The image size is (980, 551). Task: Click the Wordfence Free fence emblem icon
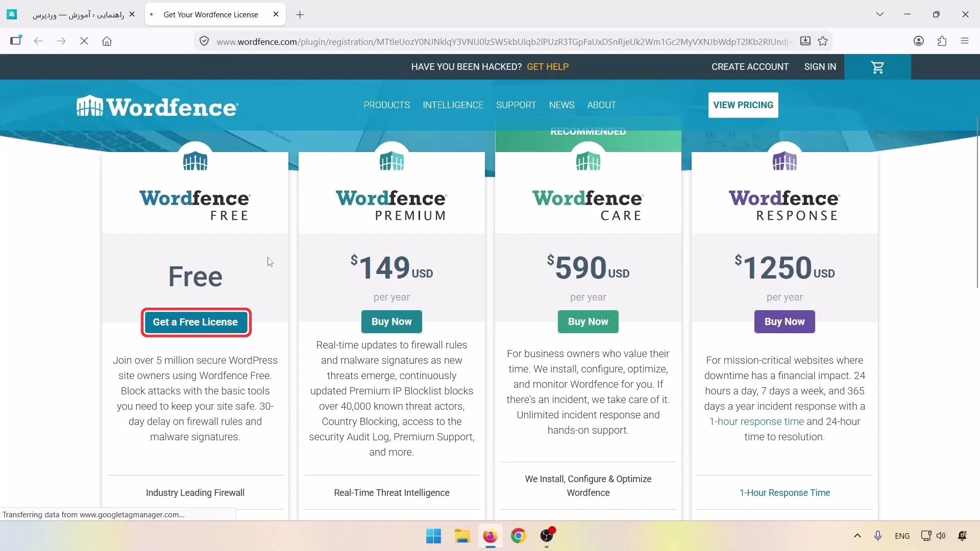(x=195, y=161)
